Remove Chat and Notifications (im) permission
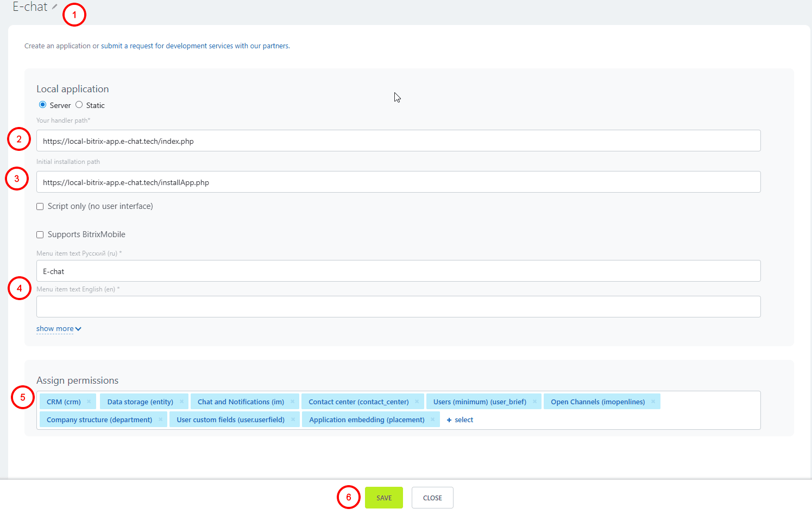 292,402
